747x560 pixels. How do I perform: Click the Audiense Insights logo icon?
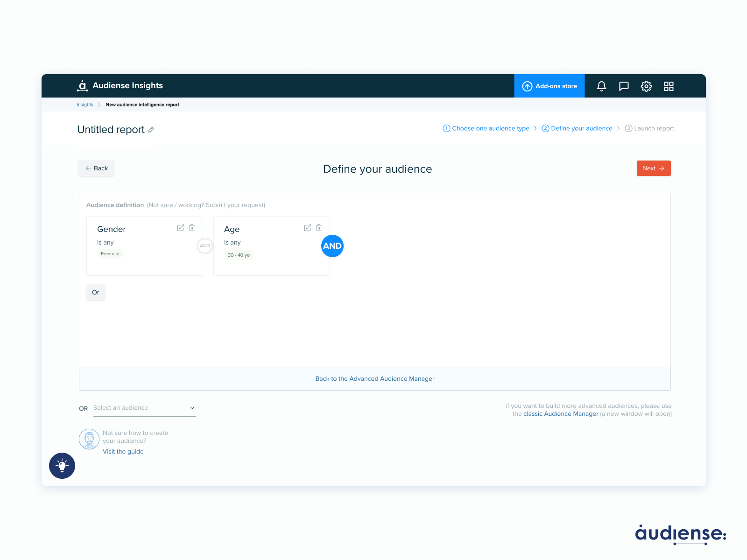[82, 85]
